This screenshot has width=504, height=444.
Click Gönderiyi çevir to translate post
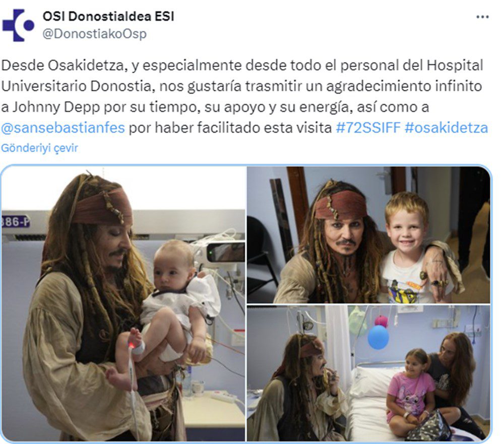[x=39, y=148]
